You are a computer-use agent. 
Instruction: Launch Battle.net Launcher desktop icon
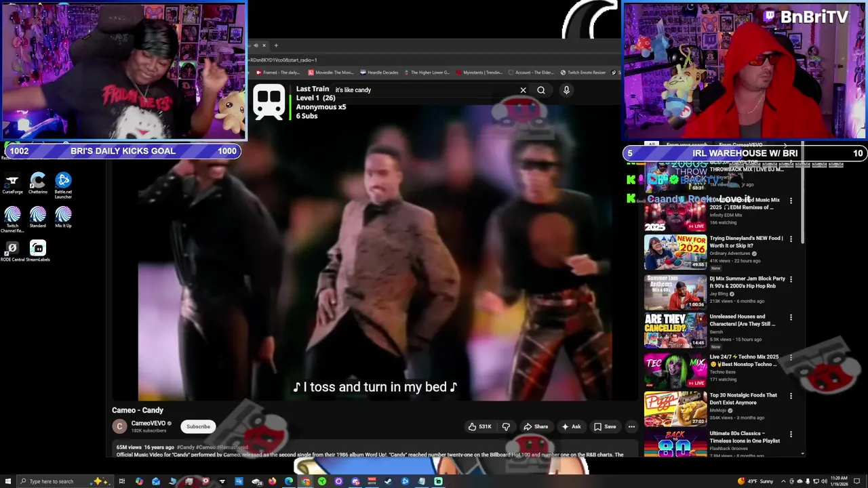tap(63, 186)
